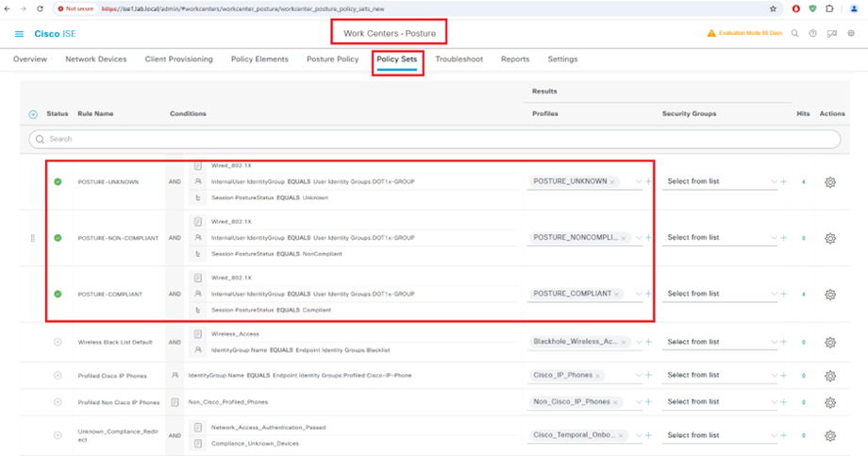Click the browser address bar URL
Screen dimensions: 868x456
point(242,8)
